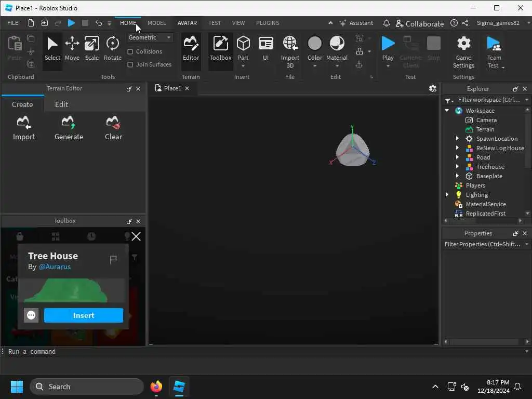
Task: Open the Assistant
Action: click(356, 23)
